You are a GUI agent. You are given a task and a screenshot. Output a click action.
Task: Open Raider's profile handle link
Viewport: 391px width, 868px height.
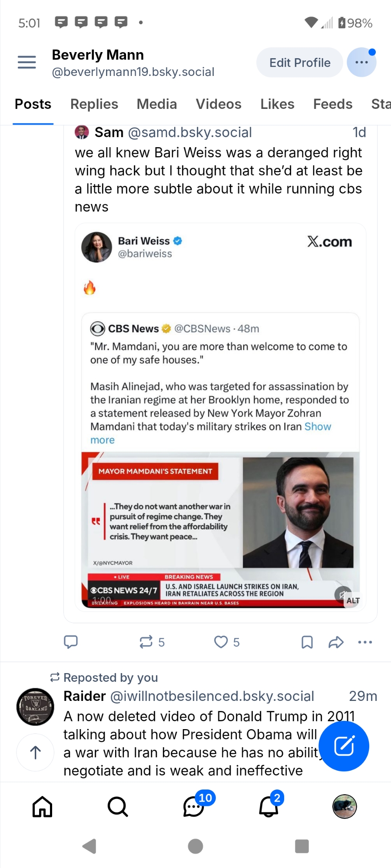coord(212,696)
